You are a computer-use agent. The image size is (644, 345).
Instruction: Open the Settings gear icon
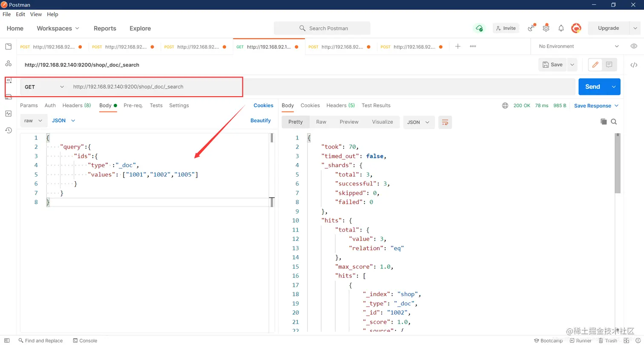pos(546,28)
